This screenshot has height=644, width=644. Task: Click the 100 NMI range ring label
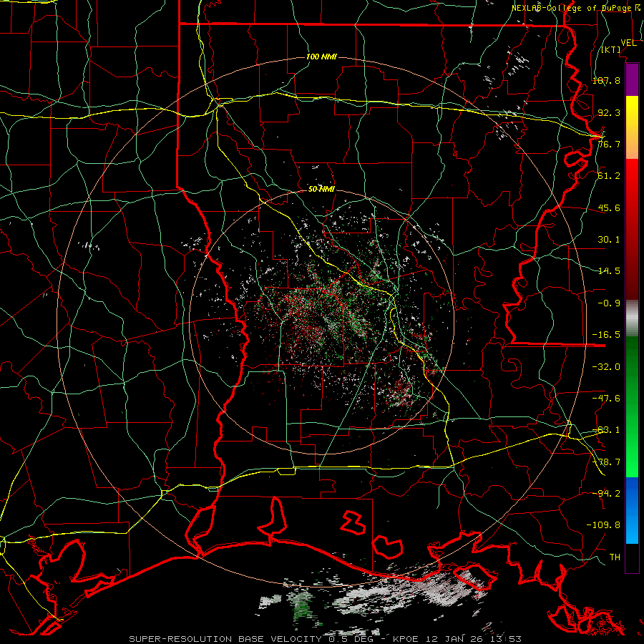click(321, 57)
